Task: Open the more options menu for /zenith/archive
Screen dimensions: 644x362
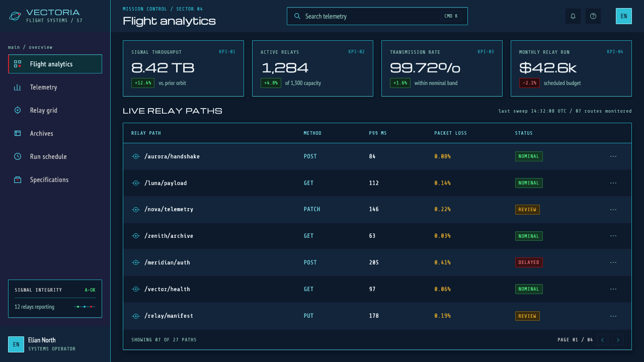Action: tap(613, 236)
